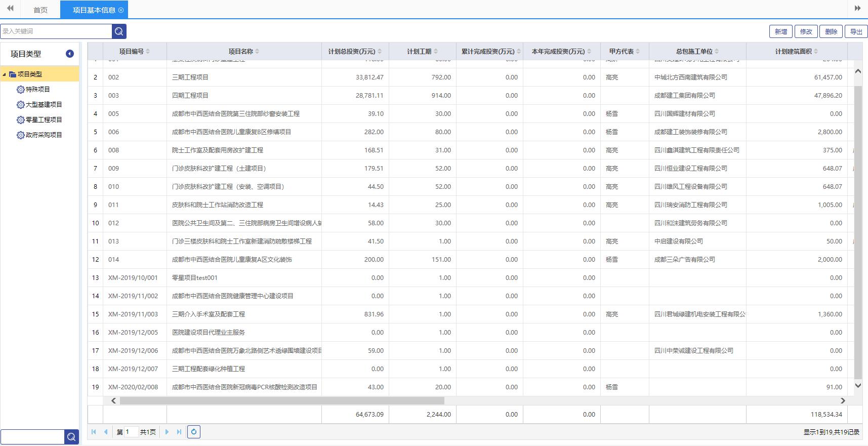
Task: Select 大型基建项目 in the tree
Action: click(44, 105)
